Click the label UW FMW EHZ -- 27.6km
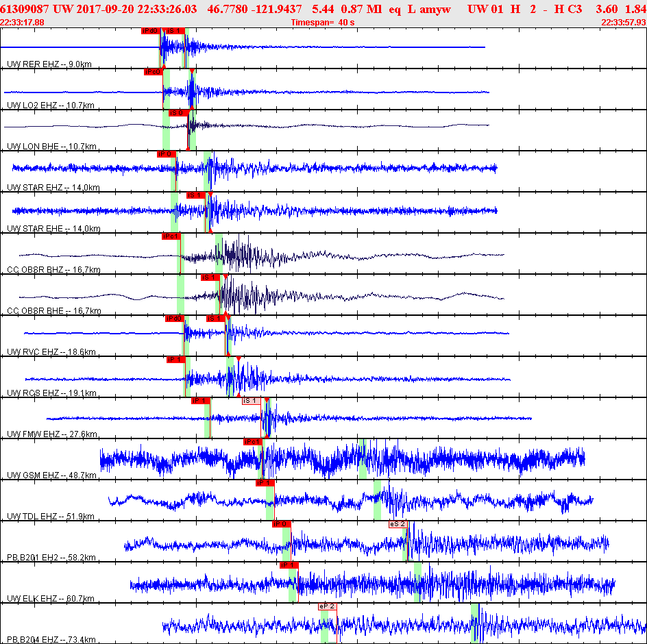Viewport: 647px width, 644px height. (x=52, y=434)
